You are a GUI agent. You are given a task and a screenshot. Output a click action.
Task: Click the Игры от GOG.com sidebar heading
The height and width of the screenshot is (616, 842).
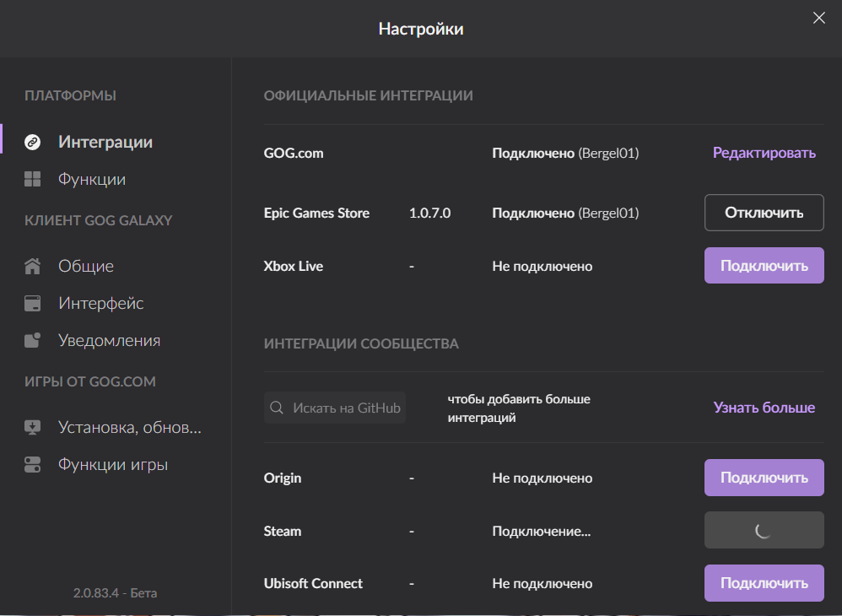pos(90,381)
